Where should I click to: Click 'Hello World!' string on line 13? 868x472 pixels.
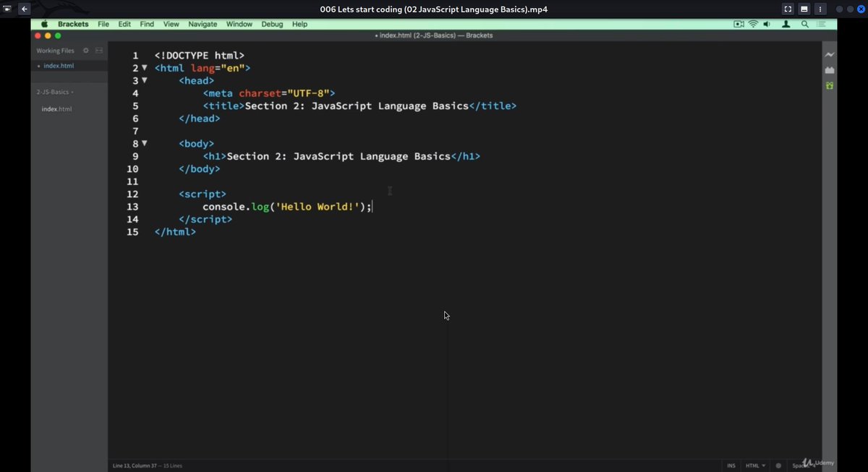pos(317,207)
